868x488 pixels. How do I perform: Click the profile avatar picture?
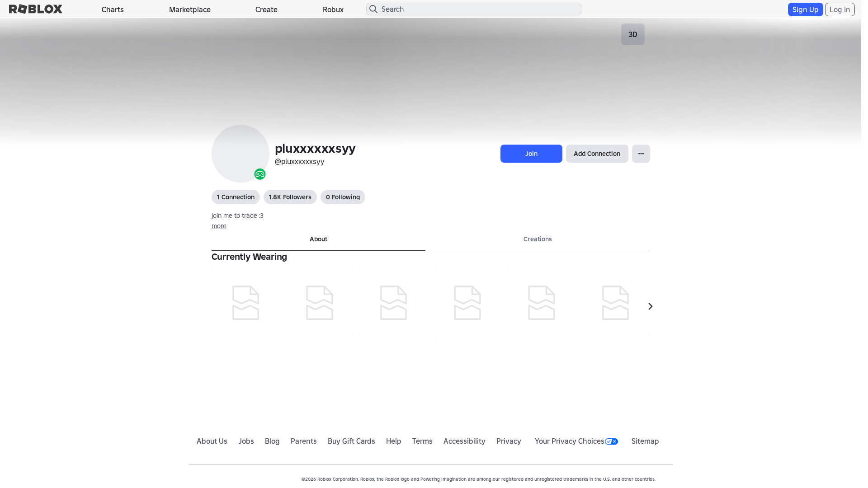click(241, 154)
